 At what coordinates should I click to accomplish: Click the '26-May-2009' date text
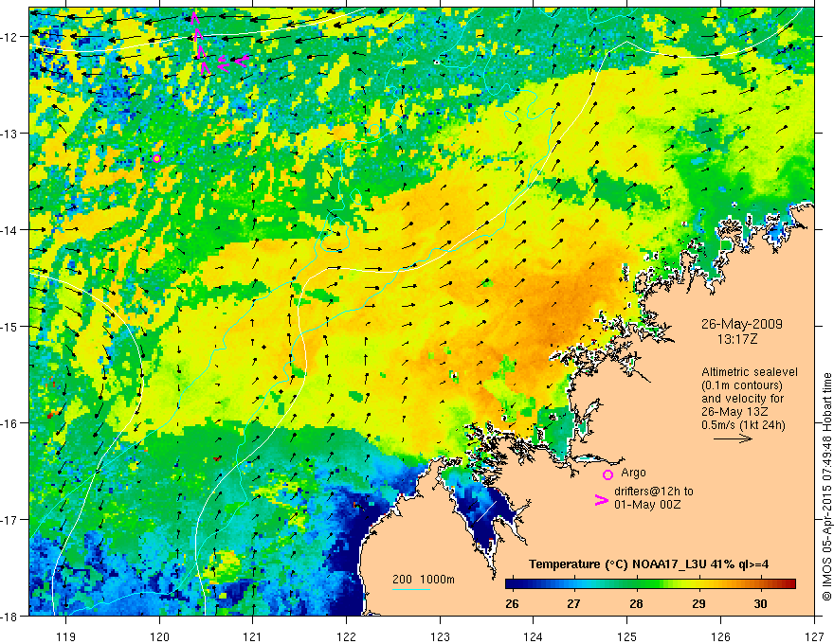(741, 324)
